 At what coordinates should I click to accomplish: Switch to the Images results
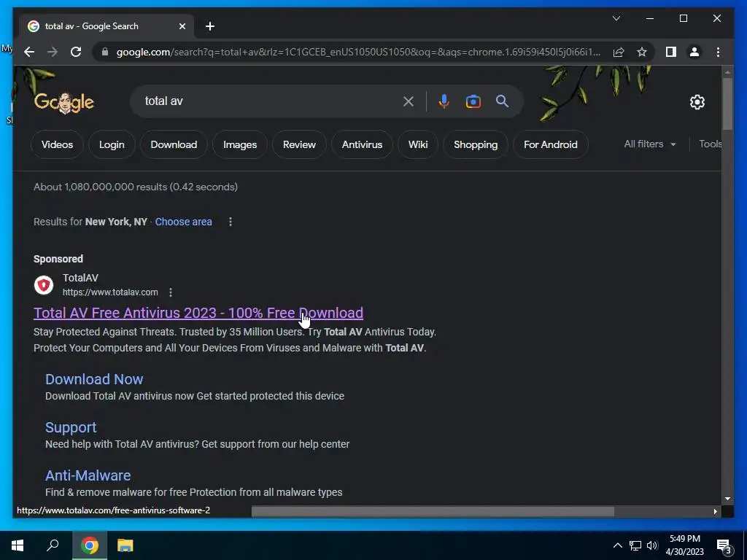(x=240, y=144)
